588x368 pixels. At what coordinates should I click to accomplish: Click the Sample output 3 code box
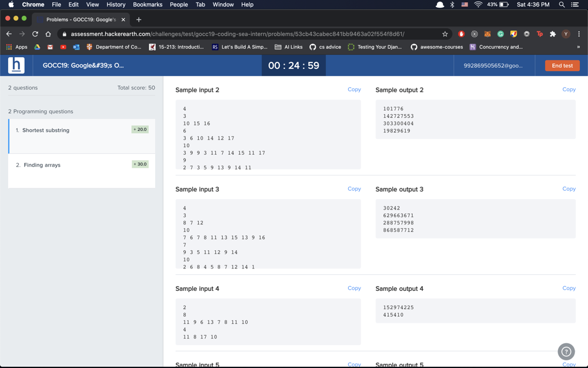[476, 218]
